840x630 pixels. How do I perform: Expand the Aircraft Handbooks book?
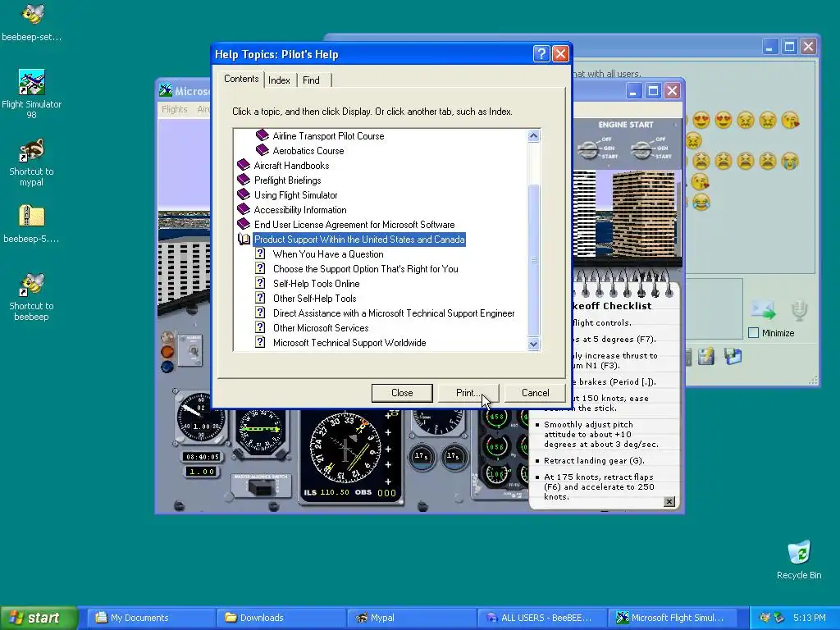coord(244,165)
